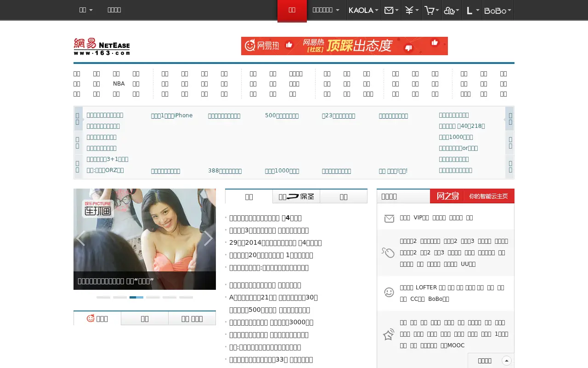Click the promo link containing 40 and 218
Screen dimensions: 588x368
click(462, 126)
